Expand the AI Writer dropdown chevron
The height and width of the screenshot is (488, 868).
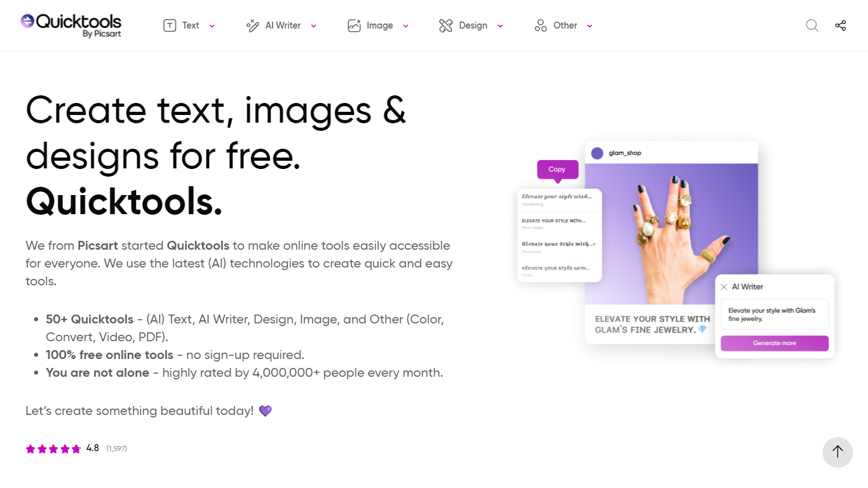(x=314, y=26)
